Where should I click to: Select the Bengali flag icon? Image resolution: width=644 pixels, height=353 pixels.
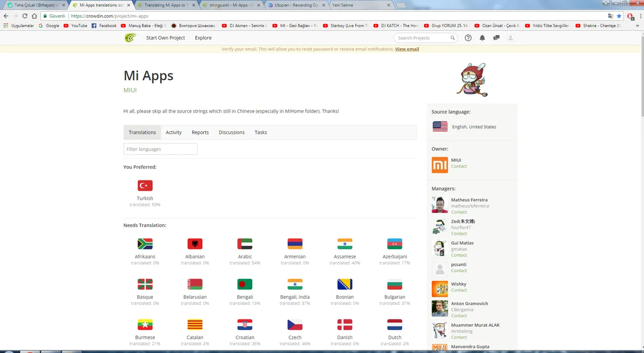coord(245,284)
